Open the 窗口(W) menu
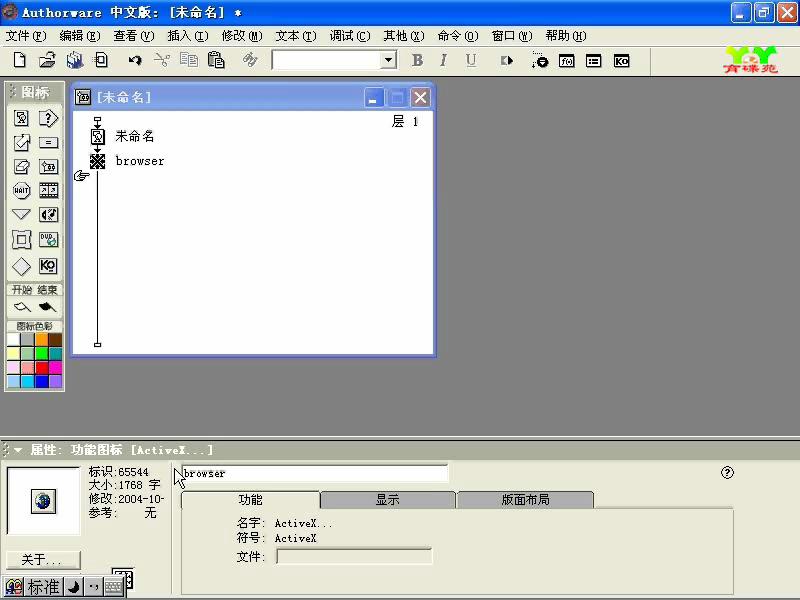This screenshot has width=800, height=600. click(512, 36)
